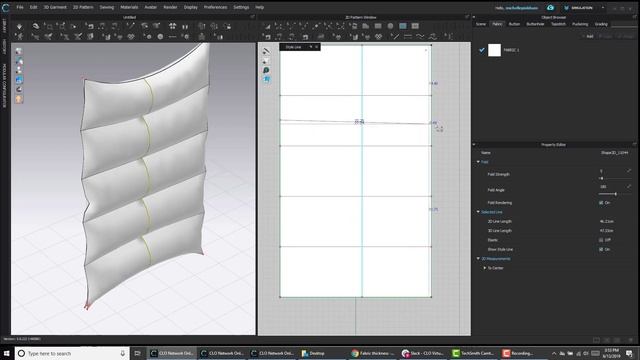Select the Select/Move tool beside the Simulate icon
Screen dimensions: 640x360
[x=36, y=27]
